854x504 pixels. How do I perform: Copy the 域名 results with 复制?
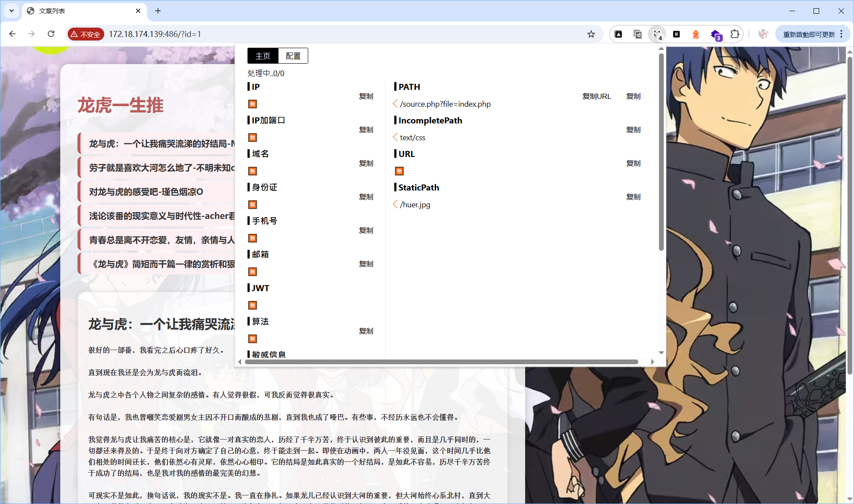pyautogui.click(x=366, y=163)
